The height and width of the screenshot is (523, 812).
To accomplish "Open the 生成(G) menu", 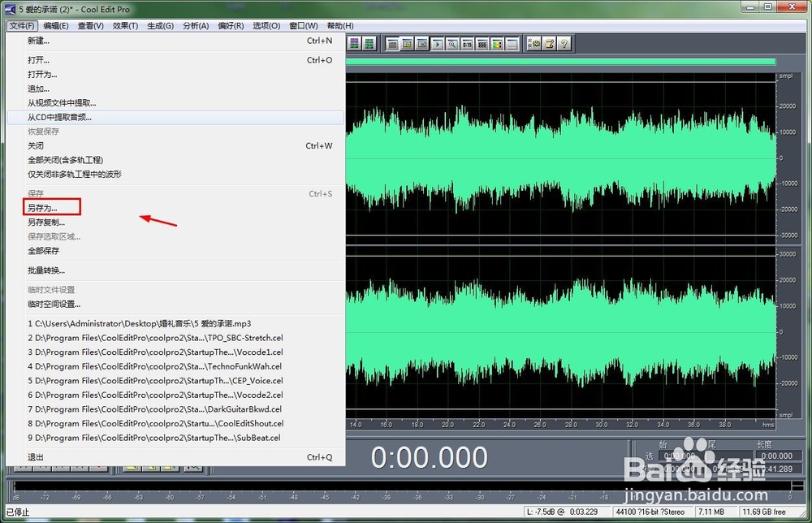I will [161, 26].
